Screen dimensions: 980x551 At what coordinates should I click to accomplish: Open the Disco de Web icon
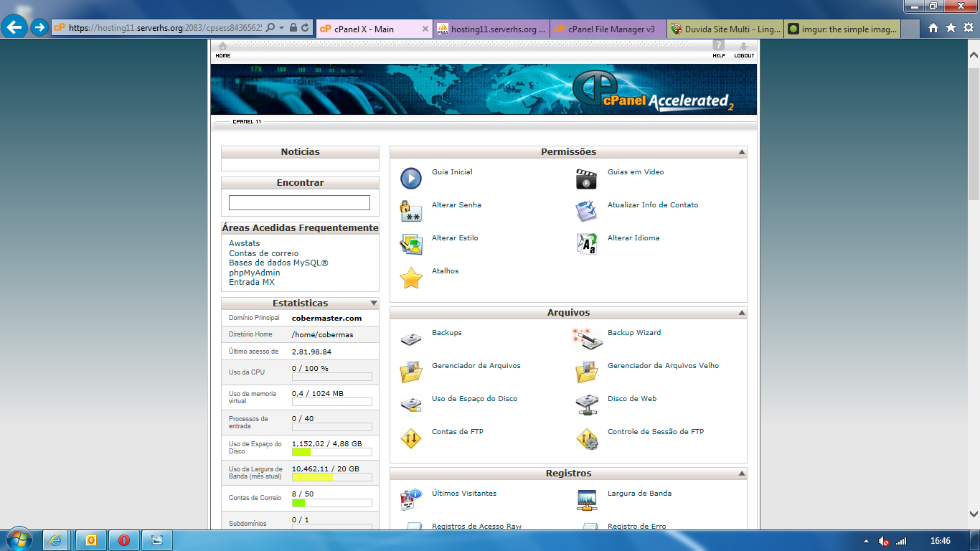click(586, 405)
